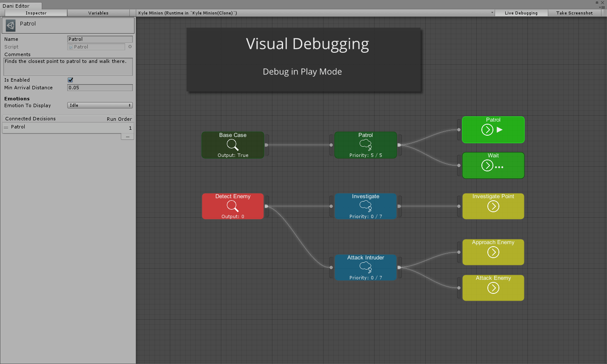
Task: Select the Detect Enemy node title
Action: coord(233,196)
